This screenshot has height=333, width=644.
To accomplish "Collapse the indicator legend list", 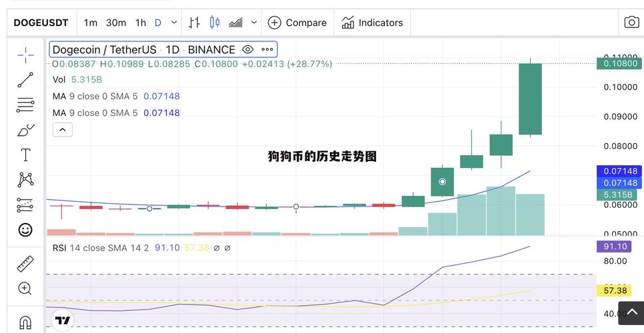I will coord(63,130).
